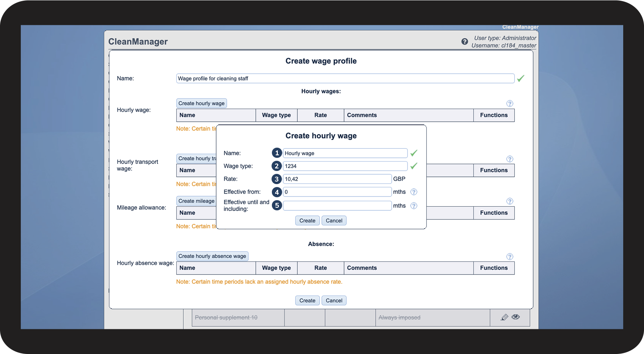644x354 pixels.
Task: Cancel the Create hourly wage dialog
Action: pyautogui.click(x=334, y=221)
